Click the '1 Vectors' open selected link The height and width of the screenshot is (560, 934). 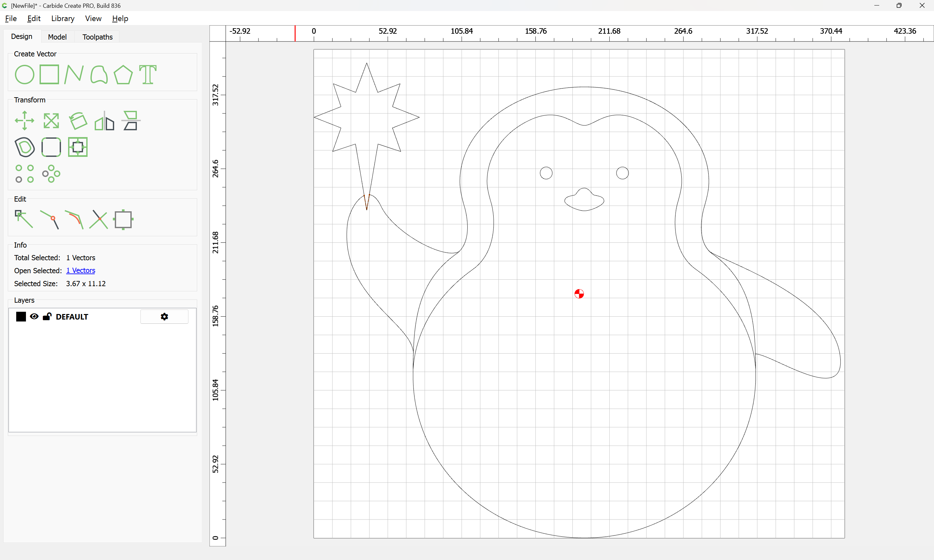80,271
